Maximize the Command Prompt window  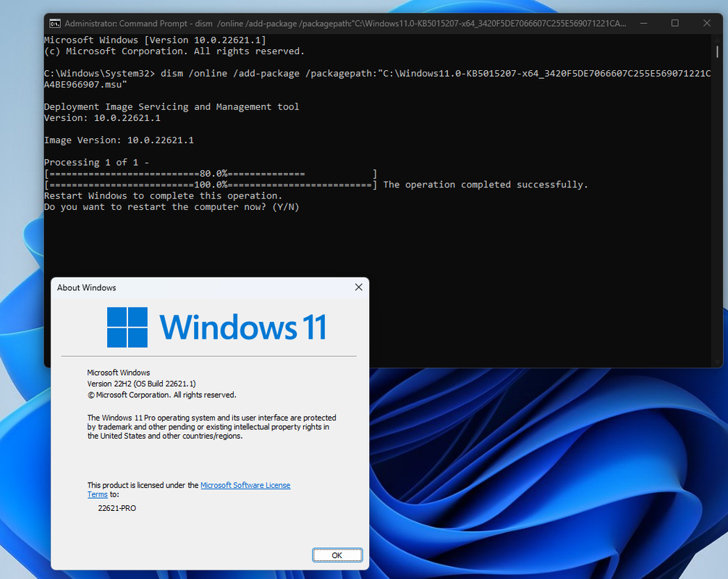tap(675, 23)
